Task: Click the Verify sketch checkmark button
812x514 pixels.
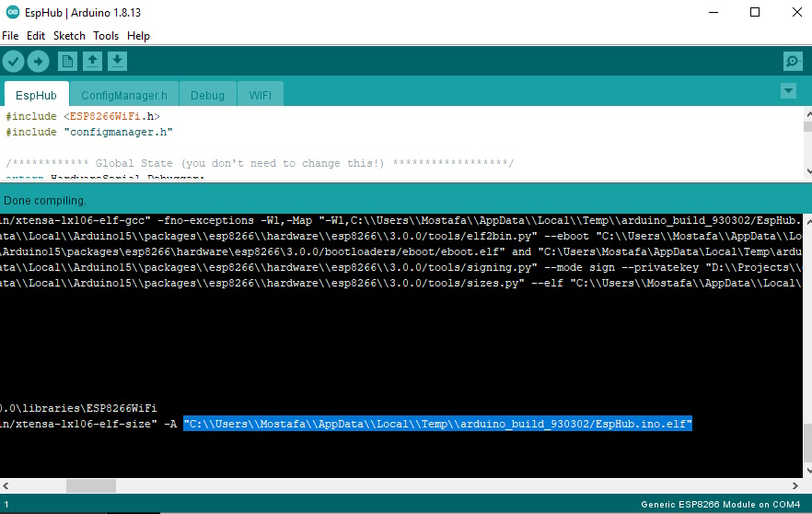Action: (x=14, y=62)
